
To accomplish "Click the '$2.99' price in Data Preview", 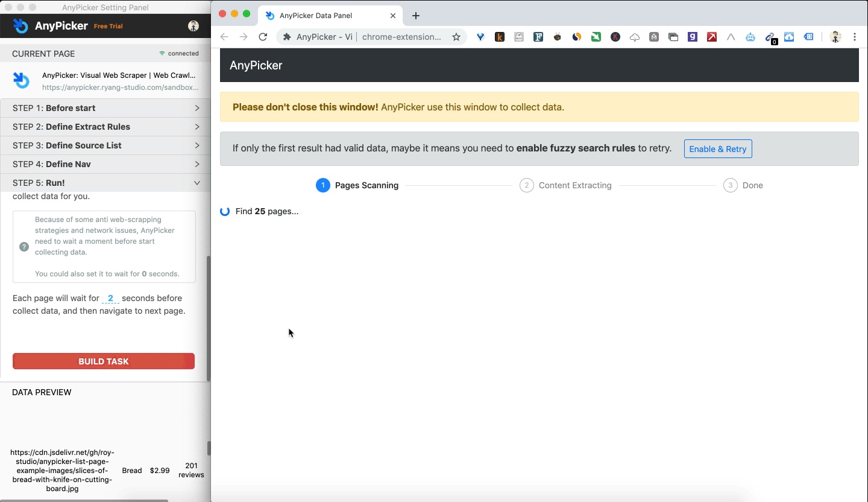I will point(160,471).
